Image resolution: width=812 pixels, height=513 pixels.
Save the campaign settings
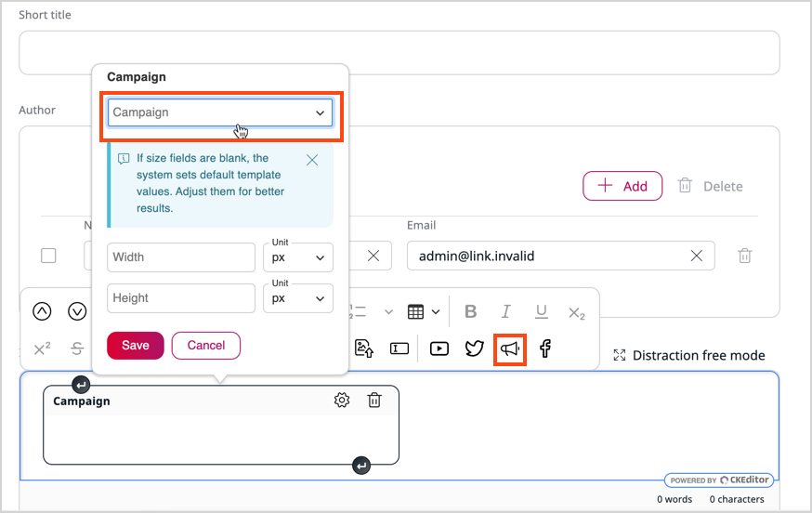coord(135,346)
